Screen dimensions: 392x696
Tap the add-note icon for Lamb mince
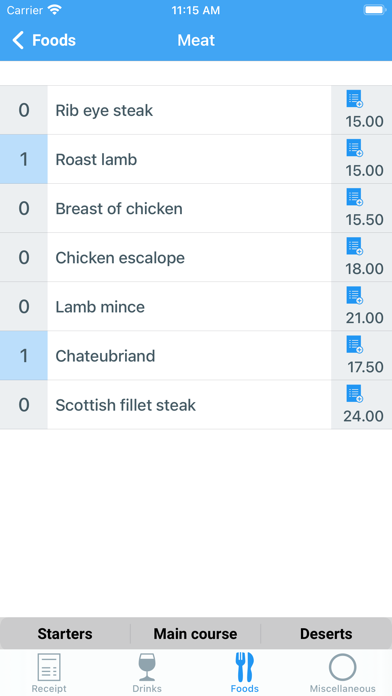coord(355,296)
